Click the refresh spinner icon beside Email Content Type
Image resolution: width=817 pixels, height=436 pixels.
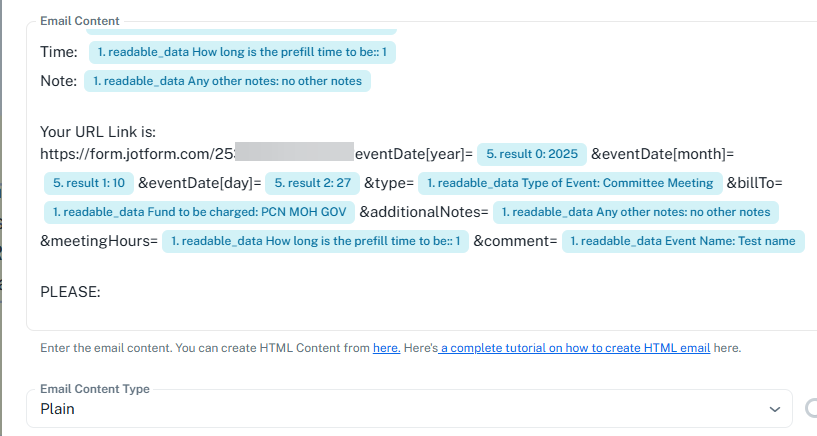[811, 408]
